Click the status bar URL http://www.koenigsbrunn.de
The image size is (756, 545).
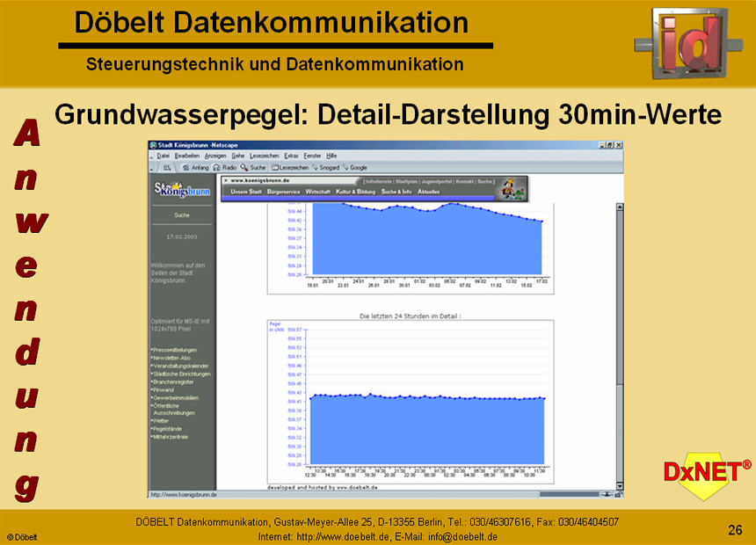click(x=184, y=495)
